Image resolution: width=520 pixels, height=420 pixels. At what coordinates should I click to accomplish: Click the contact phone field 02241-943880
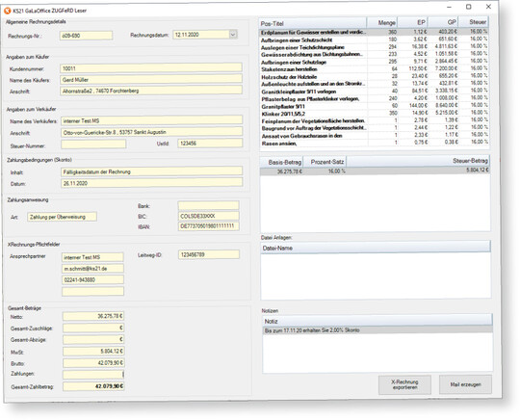[92, 279]
